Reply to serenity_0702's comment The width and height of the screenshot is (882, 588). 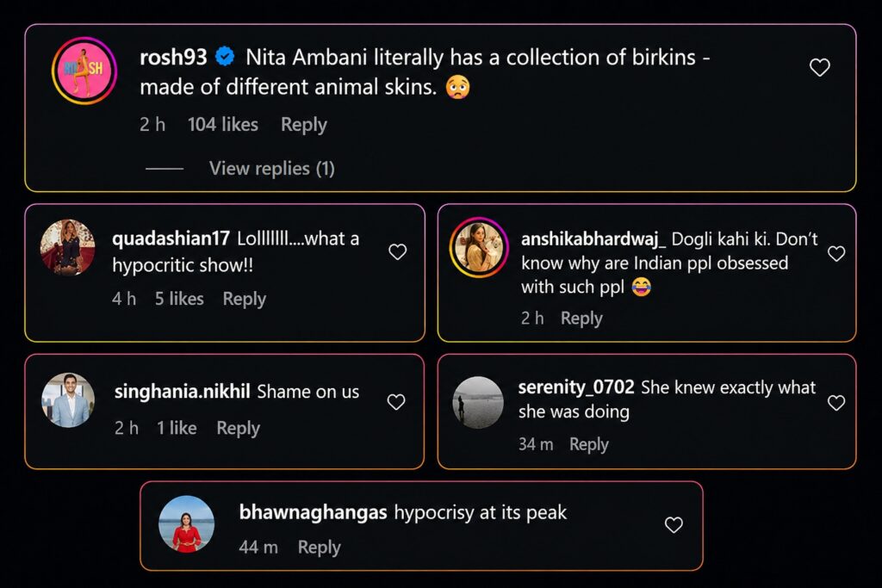(x=589, y=444)
